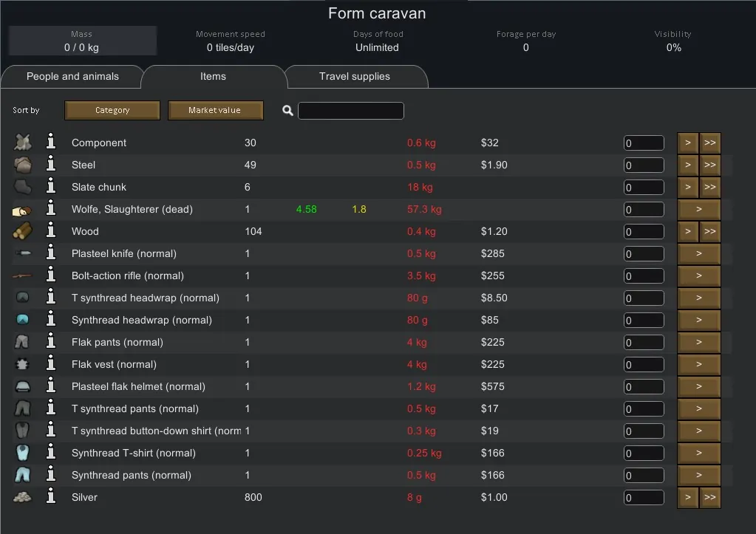Click the Wood logs icon

[x=23, y=231]
